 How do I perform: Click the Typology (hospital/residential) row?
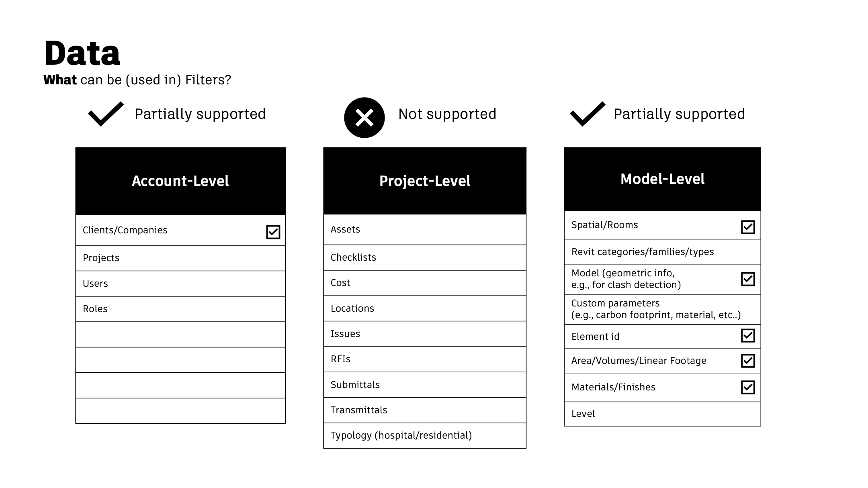[x=425, y=436]
